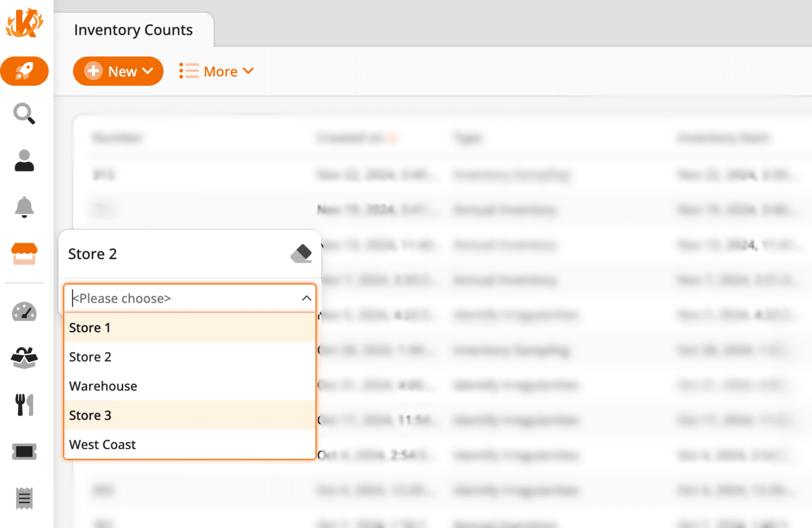Clear store selection with eraser icon
The image size is (812, 528).
tap(301, 254)
